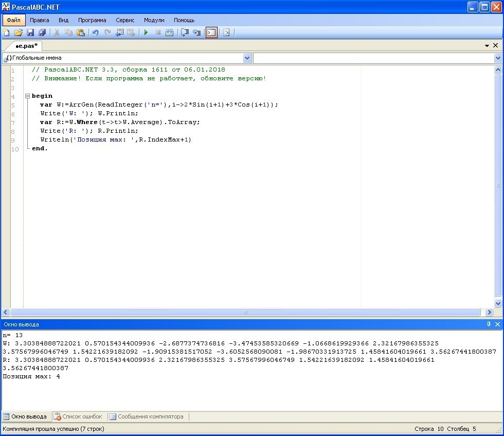Open the Сервис menu
The width and height of the screenshot is (504, 436).
125,20
